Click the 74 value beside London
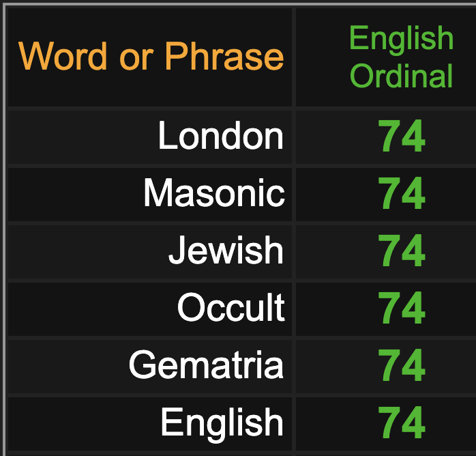 401,136
